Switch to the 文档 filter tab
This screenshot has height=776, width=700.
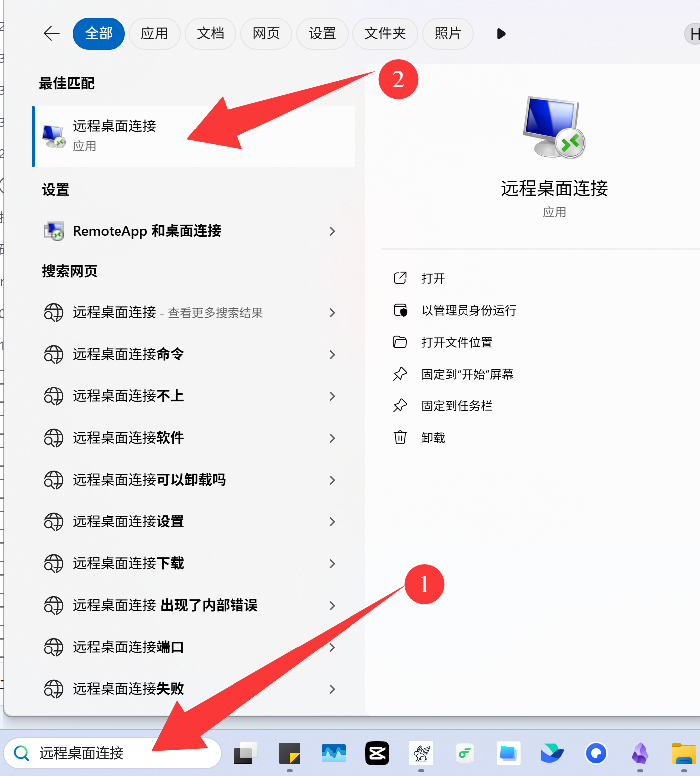[211, 34]
